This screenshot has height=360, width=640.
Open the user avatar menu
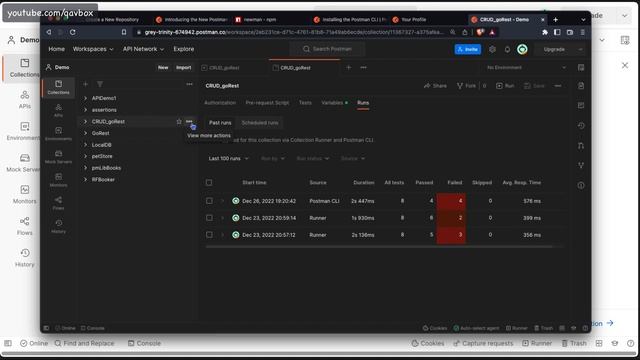[x=522, y=49]
